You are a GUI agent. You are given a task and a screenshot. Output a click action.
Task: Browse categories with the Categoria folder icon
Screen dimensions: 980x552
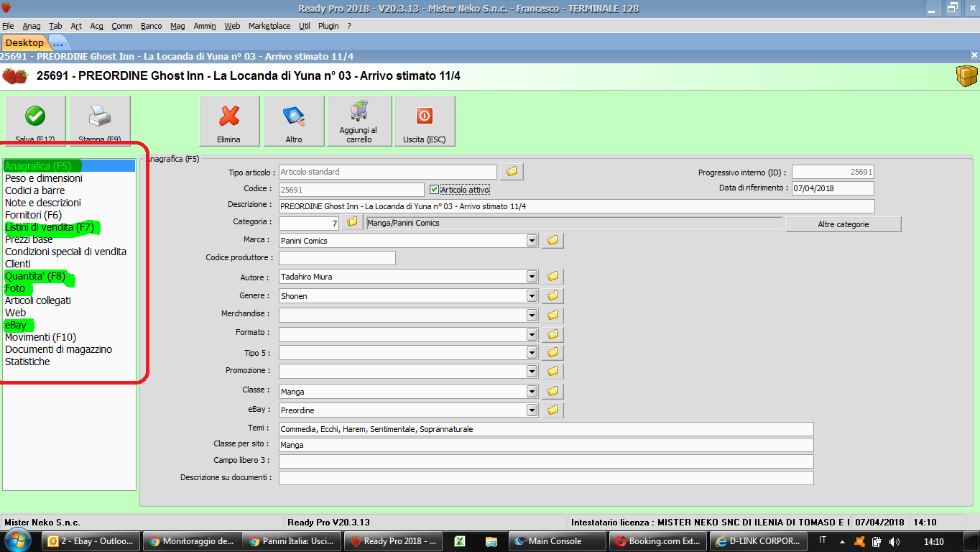(x=352, y=223)
